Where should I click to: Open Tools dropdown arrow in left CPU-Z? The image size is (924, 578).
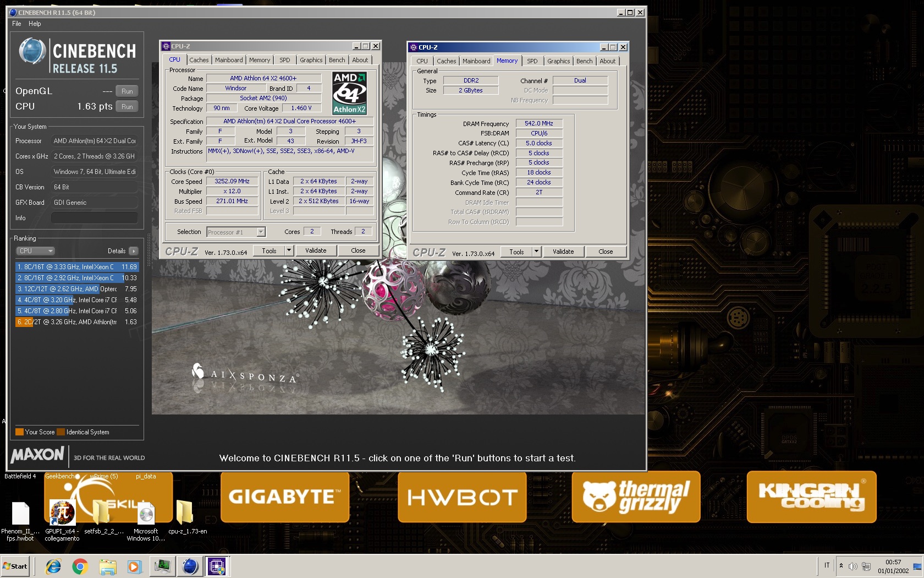tap(289, 250)
